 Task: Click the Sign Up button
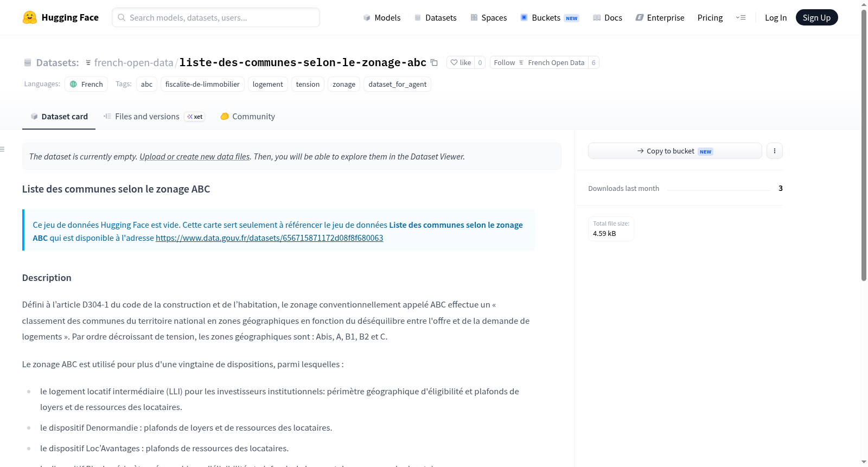tap(816, 17)
